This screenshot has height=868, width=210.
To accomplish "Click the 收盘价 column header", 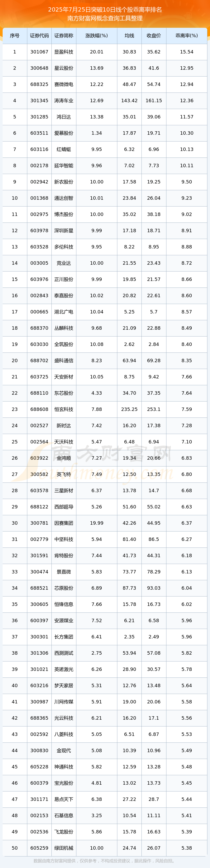I will pos(154,36).
